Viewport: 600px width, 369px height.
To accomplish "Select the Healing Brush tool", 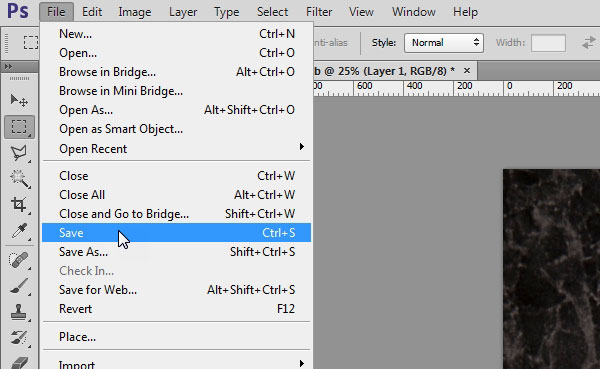I will [19, 261].
